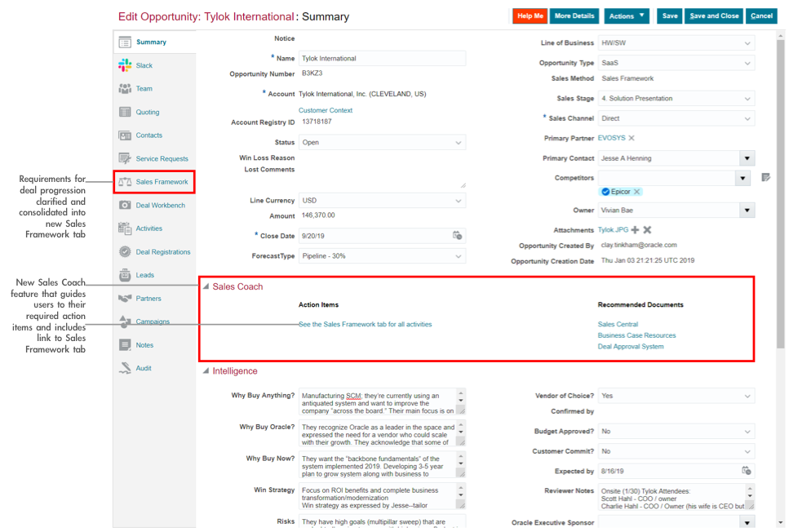Click the Lost Comments text area
This screenshot has height=532, width=789.
pyautogui.click(x=383, y=178)
